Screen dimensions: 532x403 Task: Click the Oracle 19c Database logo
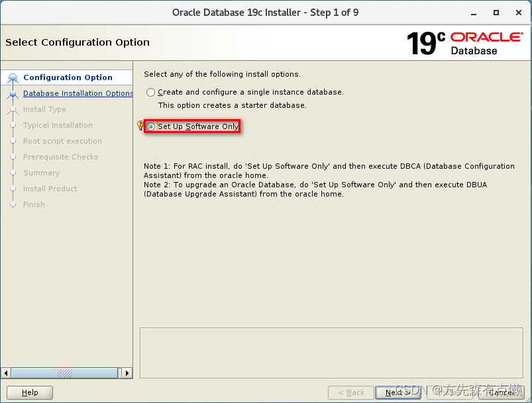[x=464, y=44]
